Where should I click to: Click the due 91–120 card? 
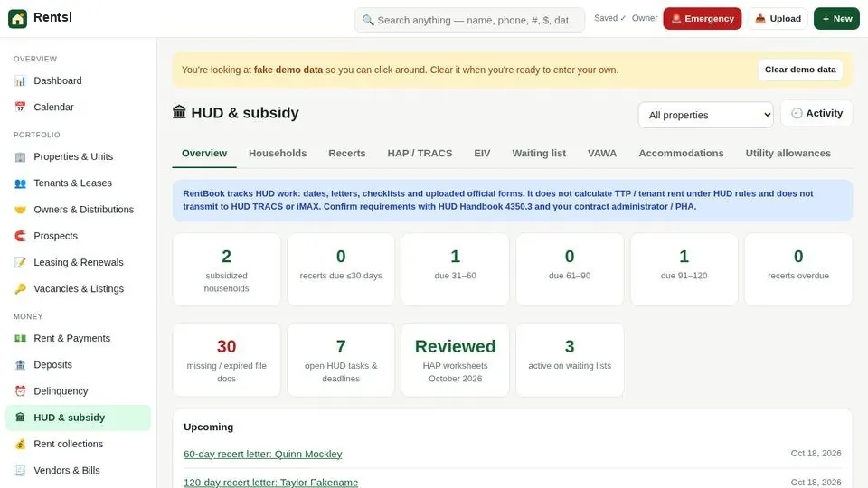tap(684, 269)
